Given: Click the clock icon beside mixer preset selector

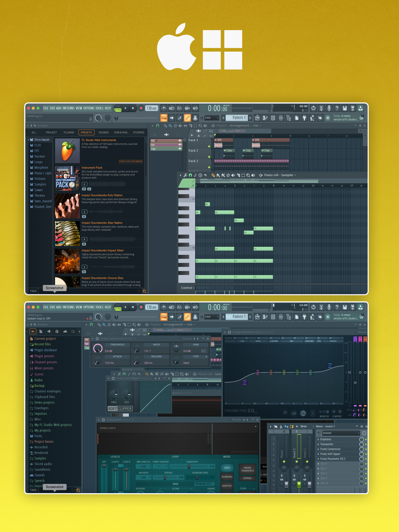Looking at the screenshot, I should tap(364, 433).
